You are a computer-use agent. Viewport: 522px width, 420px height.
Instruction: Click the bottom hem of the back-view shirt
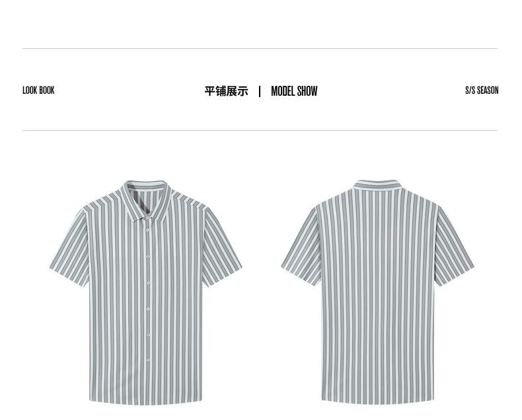pyautogui.click(x=377, y=402)
